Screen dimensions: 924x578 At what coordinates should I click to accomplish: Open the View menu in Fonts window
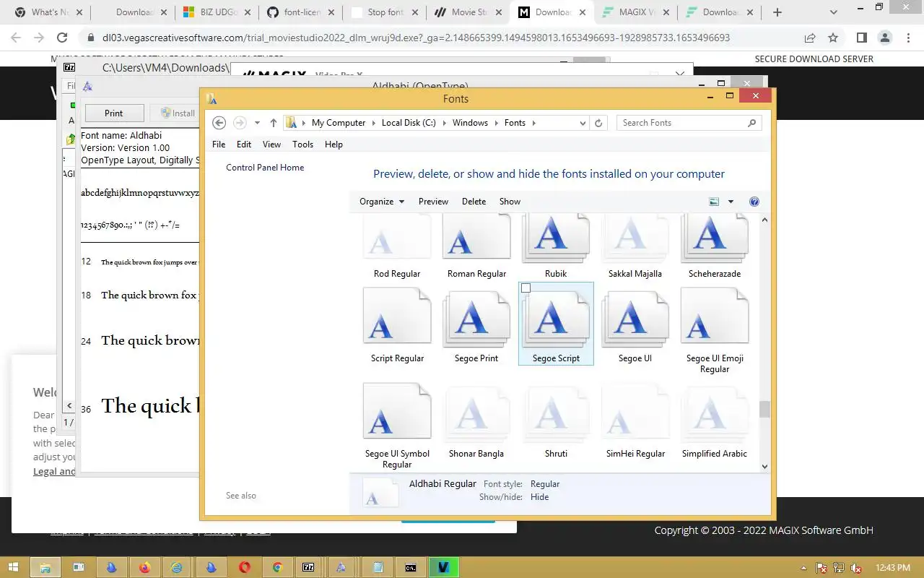point(271,144)
